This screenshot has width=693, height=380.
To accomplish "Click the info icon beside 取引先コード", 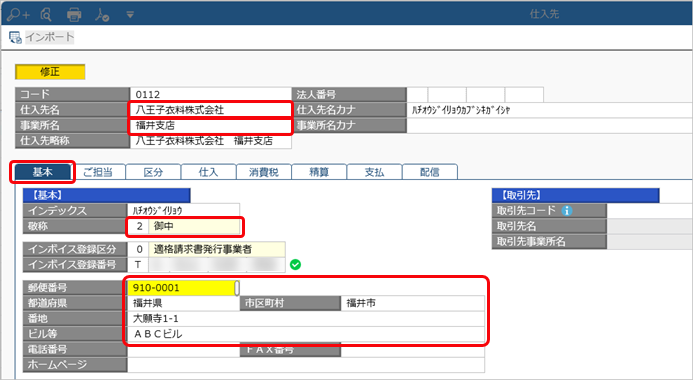I will (x=567, y=211).
